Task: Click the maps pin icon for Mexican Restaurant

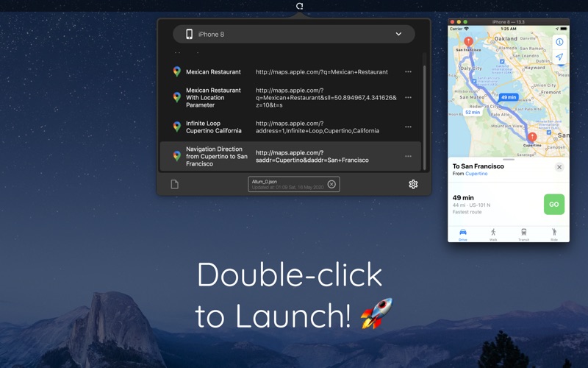Action: tap(176, 71)
